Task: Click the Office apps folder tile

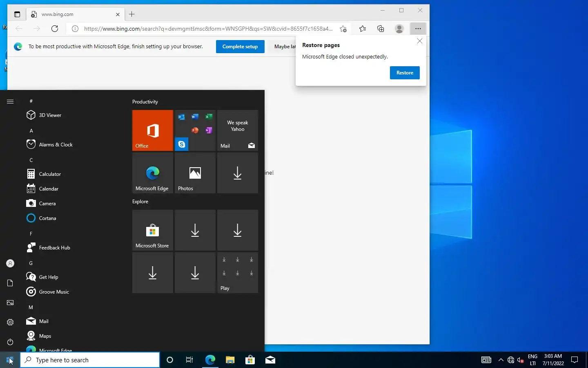Action: coord(195,130)
